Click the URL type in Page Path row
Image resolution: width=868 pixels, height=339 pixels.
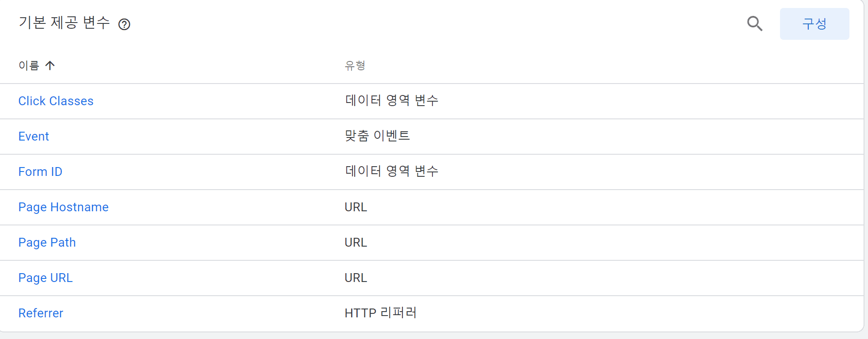click(356, 243)
